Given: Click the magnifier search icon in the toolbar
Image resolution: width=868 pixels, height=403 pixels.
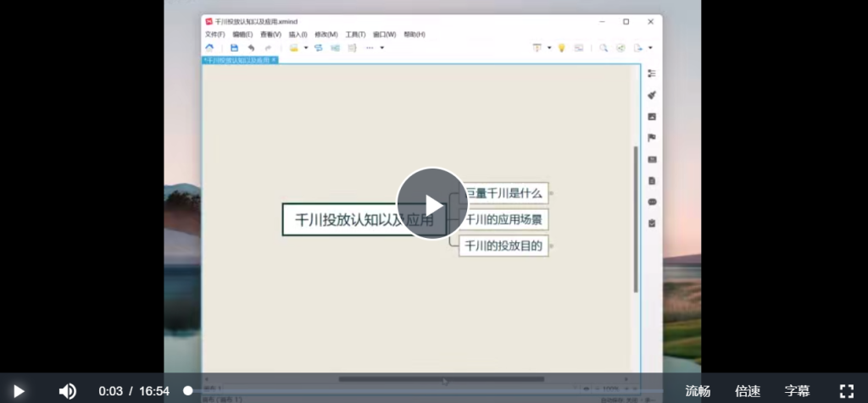Looking at the screenshot, I should click(604, 48).
